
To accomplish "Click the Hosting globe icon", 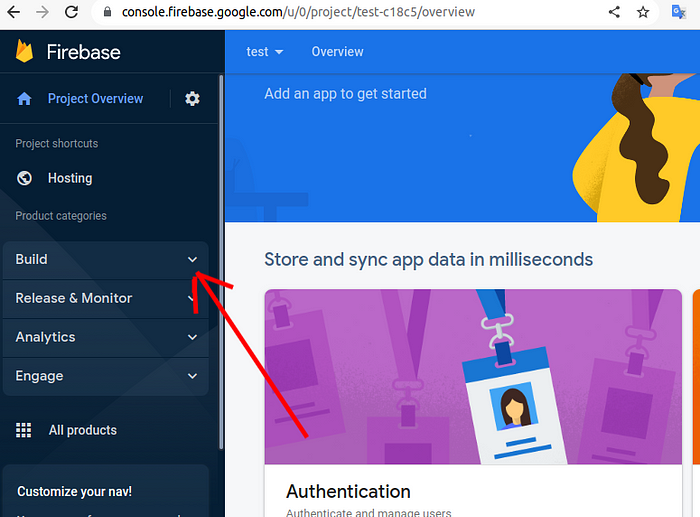I will tap(24, 178).
